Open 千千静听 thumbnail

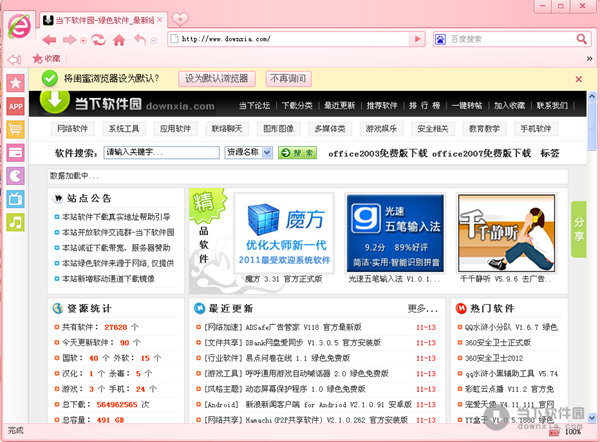coord(506,233)
